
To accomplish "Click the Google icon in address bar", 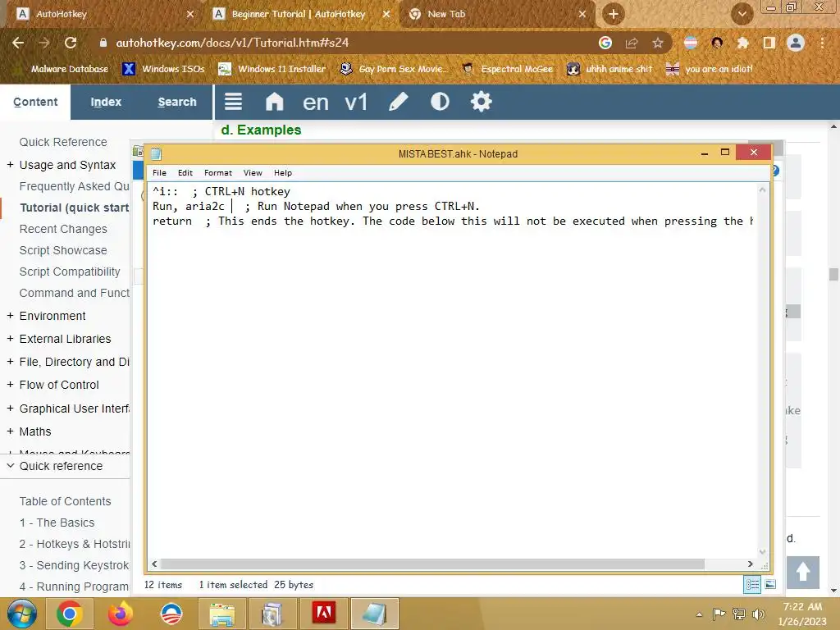I will (605, 43).
